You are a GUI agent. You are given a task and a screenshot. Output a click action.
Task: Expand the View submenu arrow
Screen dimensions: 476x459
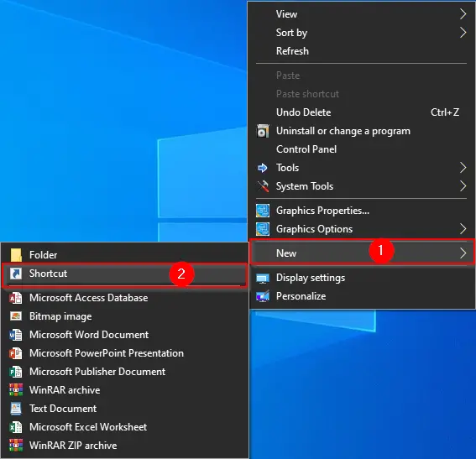463,14
